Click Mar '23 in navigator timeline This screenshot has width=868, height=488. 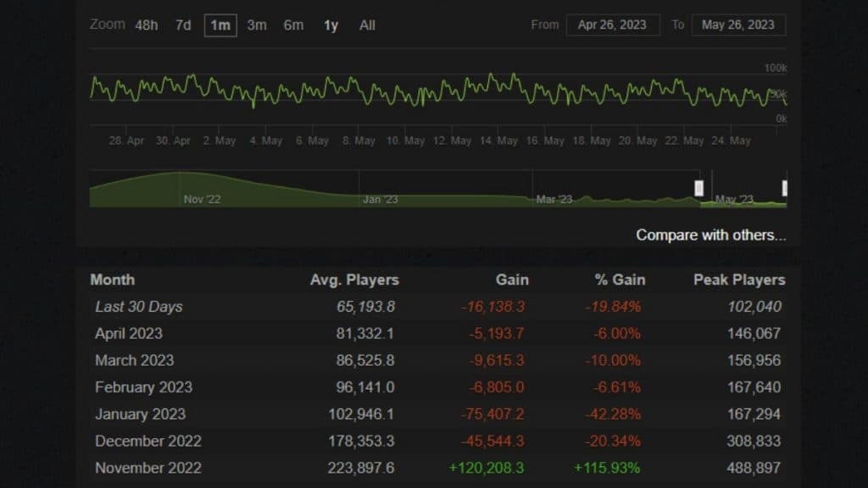pyautogui.click(x=554, y=200)
